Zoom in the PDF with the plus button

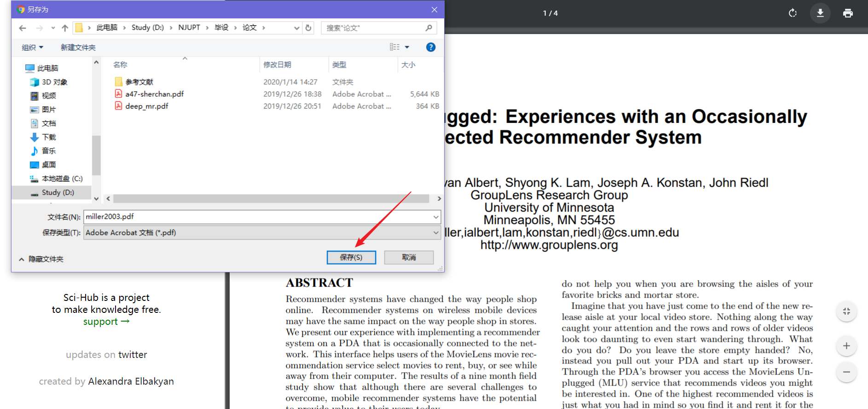click(846, 346)
